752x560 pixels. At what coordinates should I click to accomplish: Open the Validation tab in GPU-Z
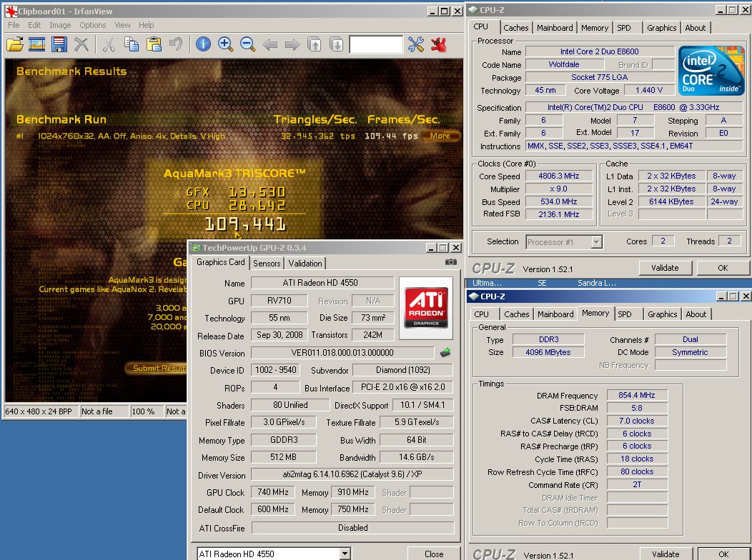click(305, 263)
